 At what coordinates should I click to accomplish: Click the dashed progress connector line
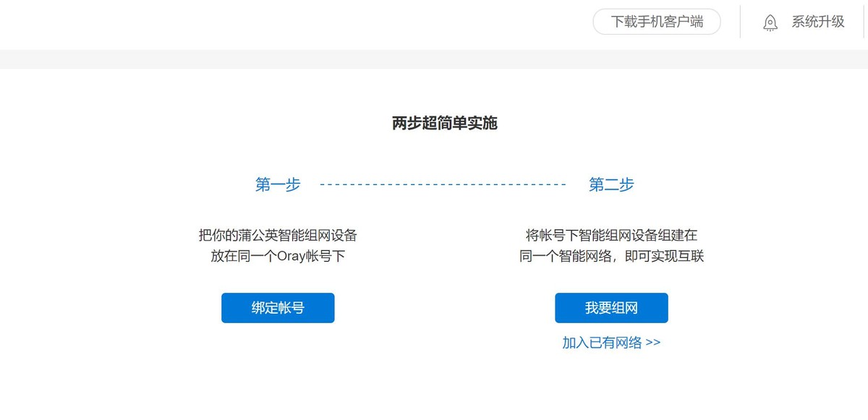(x=443, y=184)
